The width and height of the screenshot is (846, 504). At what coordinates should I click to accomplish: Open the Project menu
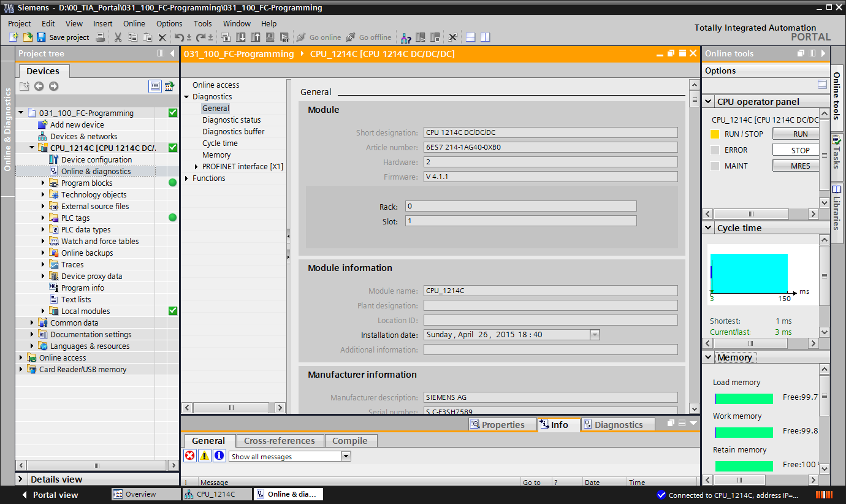[x=20, y=23]
